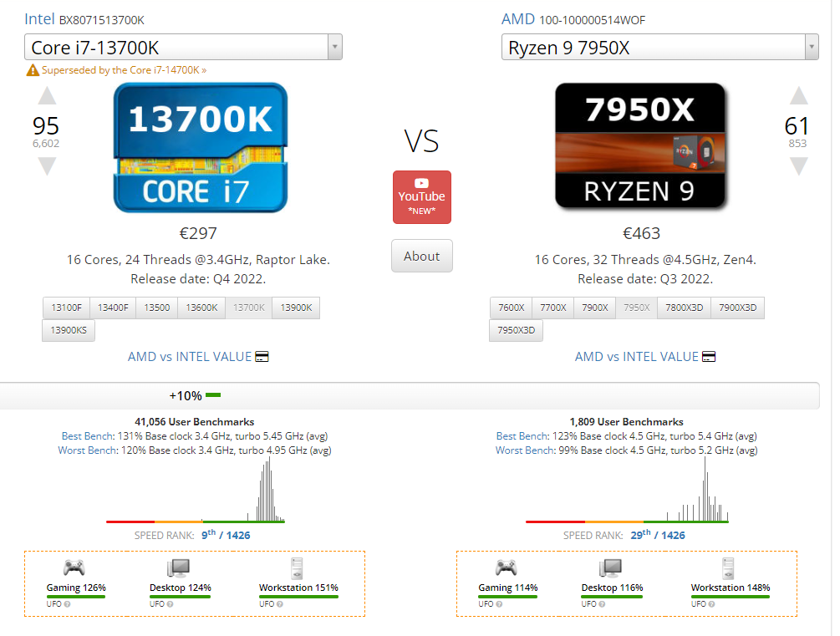Viewport: 840px width, 636px height.
Task: Downvote the Ryzen 9 7950X arrow
Action: coord(798,166)
